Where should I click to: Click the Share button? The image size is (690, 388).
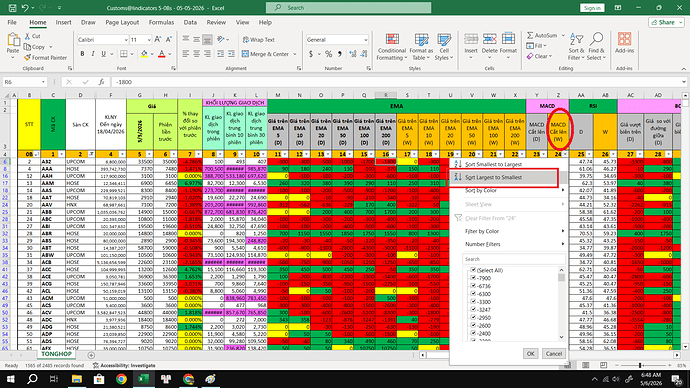point(666,22)
